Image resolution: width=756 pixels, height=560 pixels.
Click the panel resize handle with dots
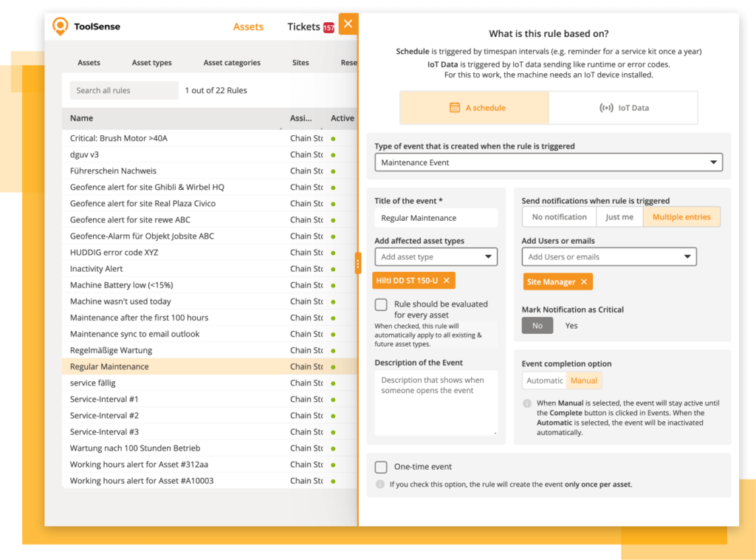point(358,263)
